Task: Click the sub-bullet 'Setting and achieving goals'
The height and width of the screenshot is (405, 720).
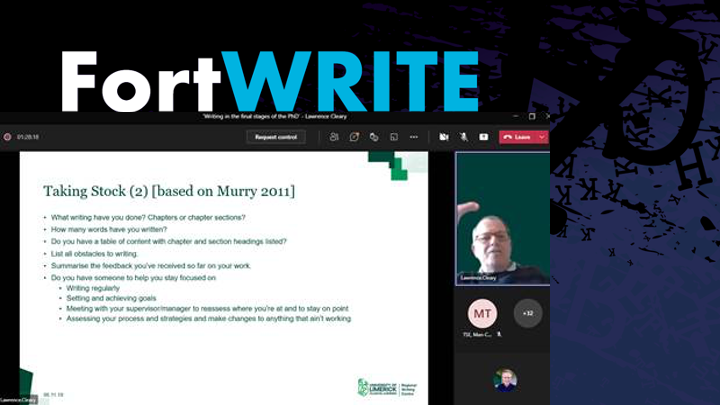Action: tap(111, 298)
